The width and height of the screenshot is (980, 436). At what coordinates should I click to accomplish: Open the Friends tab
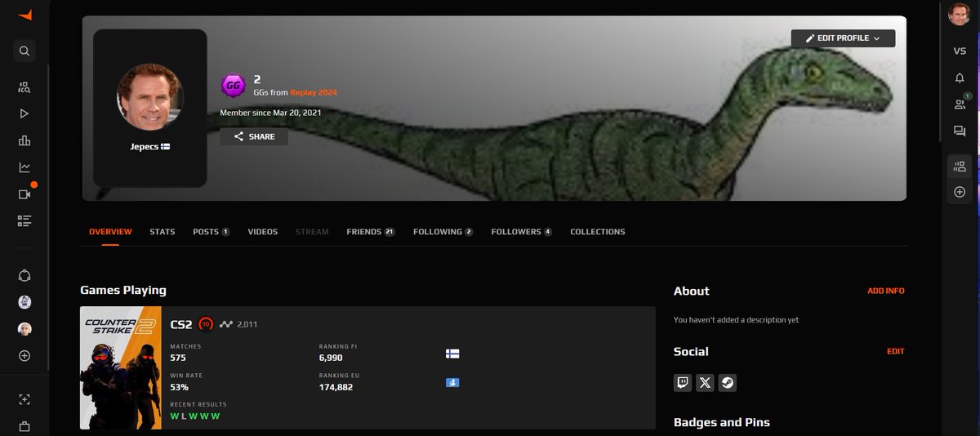click(x=371, y=232)
